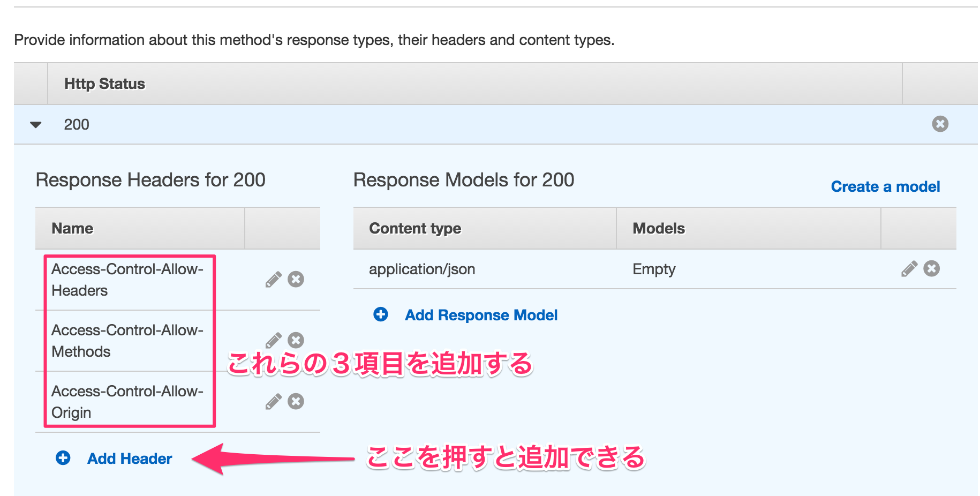Viewport: 980px width, 496px height.
Task: Collapse the 200 status row
Action: (35, 124)
